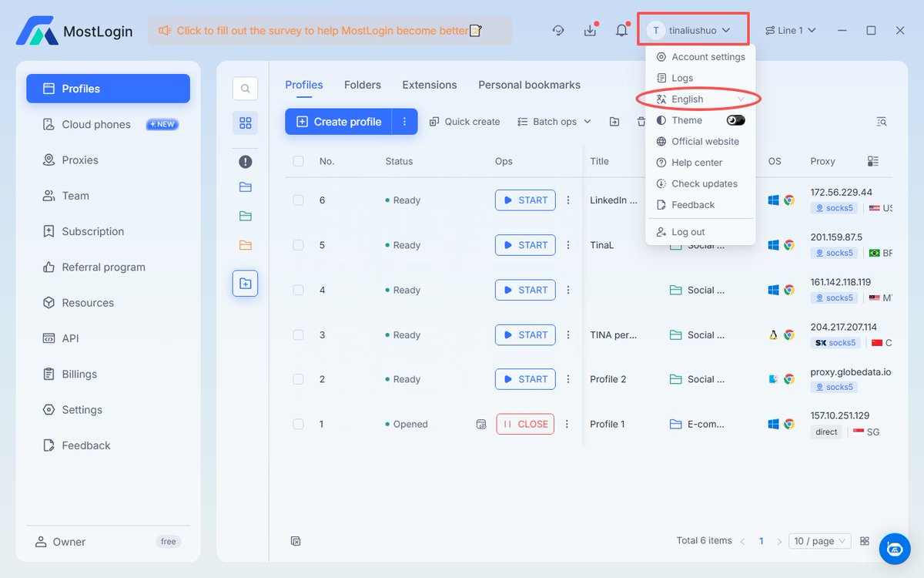Open the column settings icon beside Proxy header

(x=872, y=161)
